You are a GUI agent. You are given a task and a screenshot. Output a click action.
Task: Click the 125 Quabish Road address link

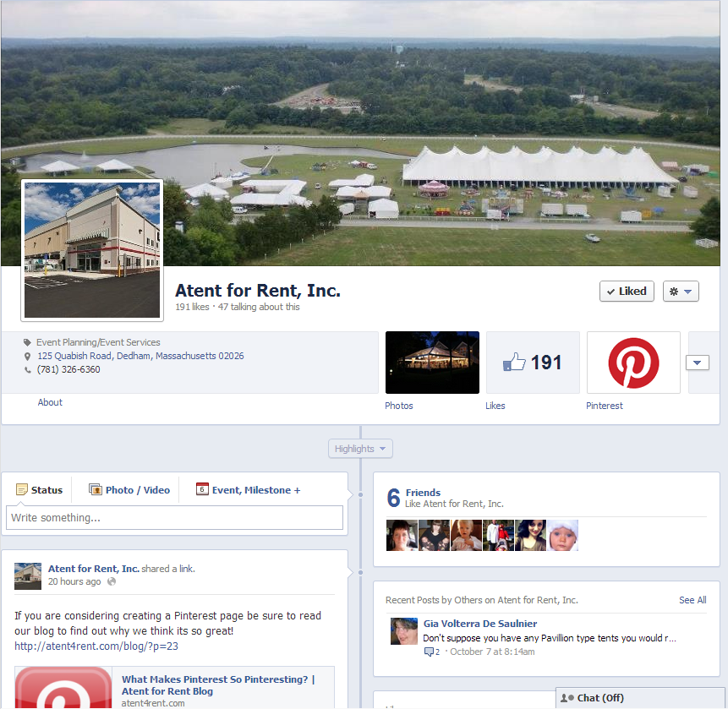(x=140, y=356)
